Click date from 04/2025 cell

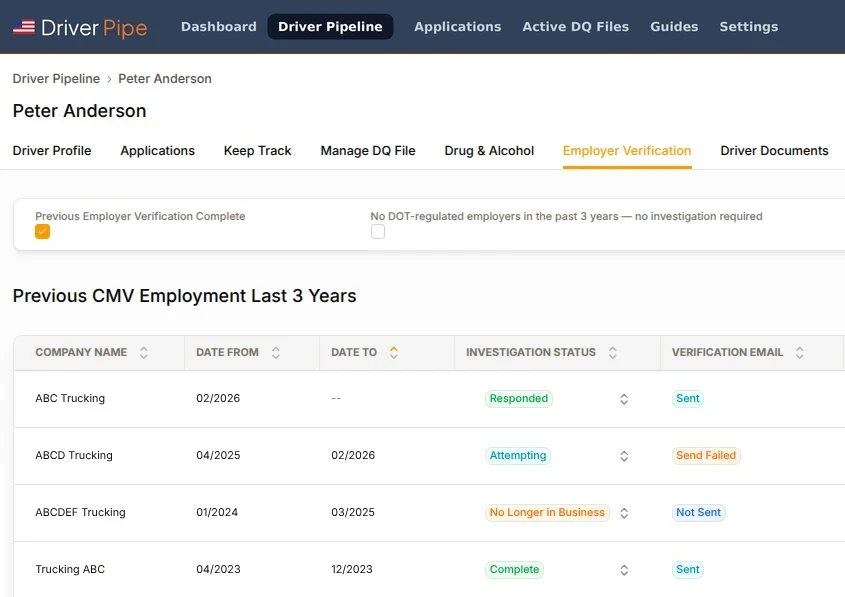pos(218,456)
